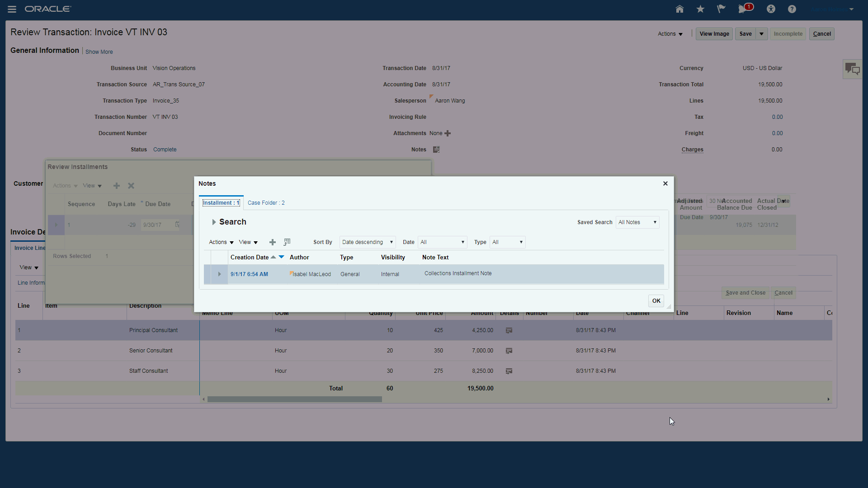Open the navigator hamburger menu

click(12, 9)
